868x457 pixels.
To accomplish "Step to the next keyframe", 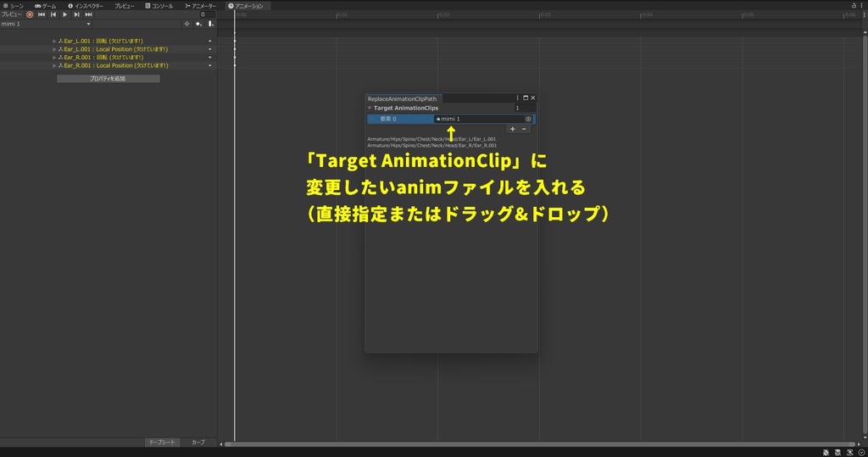I will coord(76,14).
